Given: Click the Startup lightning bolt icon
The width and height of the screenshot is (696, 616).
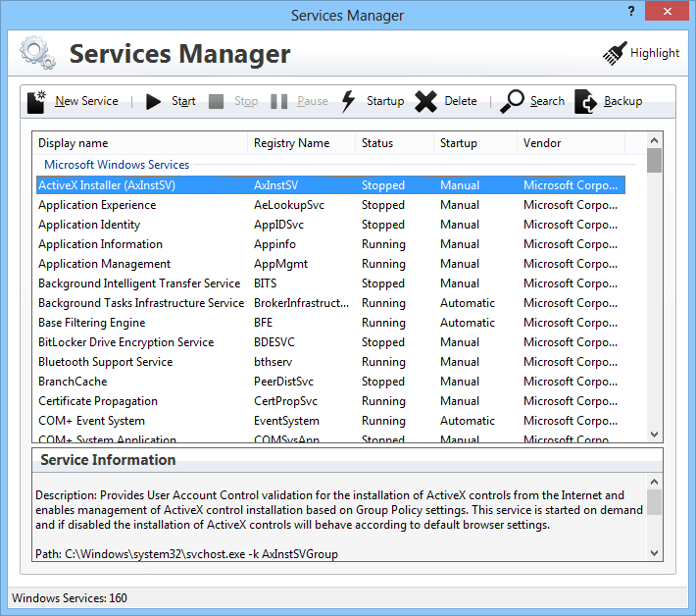Looking at the screenshot, I should coord(348,101).
